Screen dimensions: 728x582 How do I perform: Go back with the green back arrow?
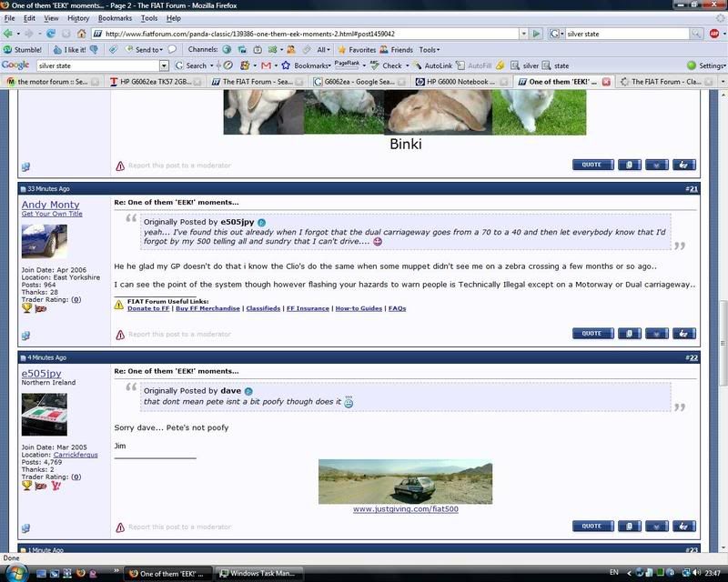pyautogui.click(x=8, y=34)
